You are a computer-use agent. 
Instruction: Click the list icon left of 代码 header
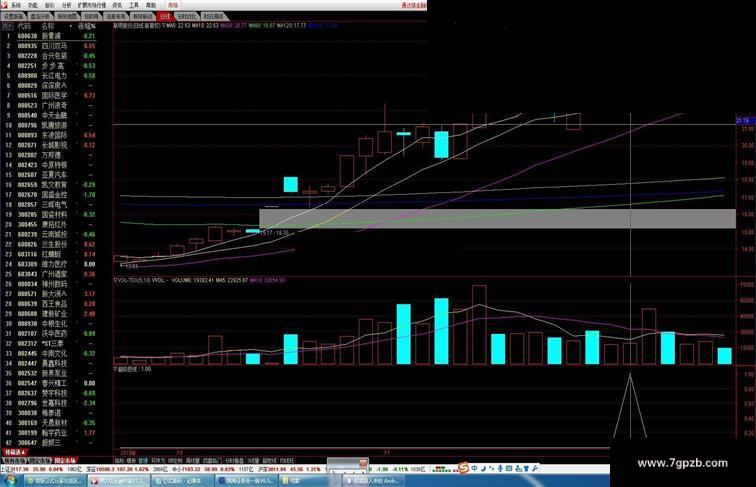(x=8, y=26)
